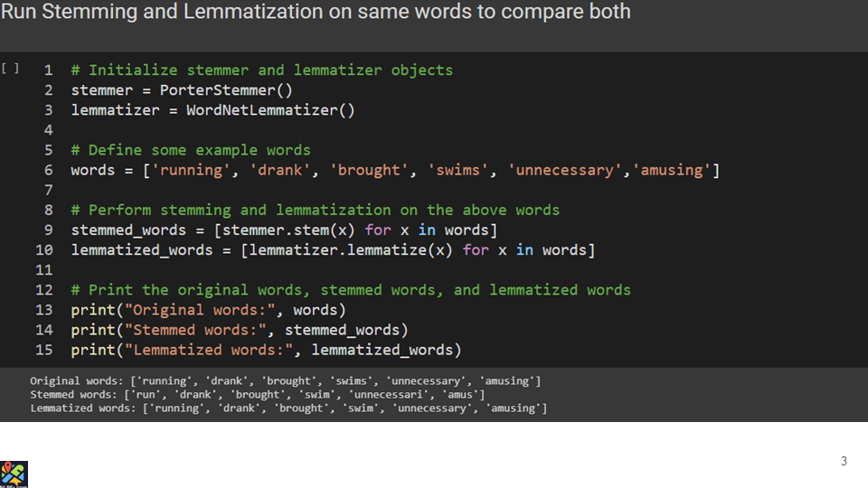
Task: Place cursor on PorterStemmer() in line 2
Action: (x=226, y=90)
